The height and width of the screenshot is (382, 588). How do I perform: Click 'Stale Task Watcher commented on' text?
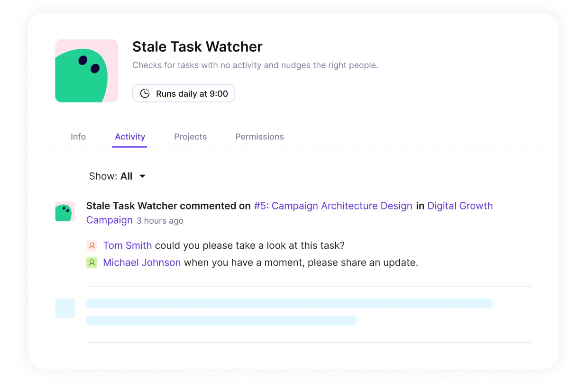pyautogui.click(x=168, y=206)
